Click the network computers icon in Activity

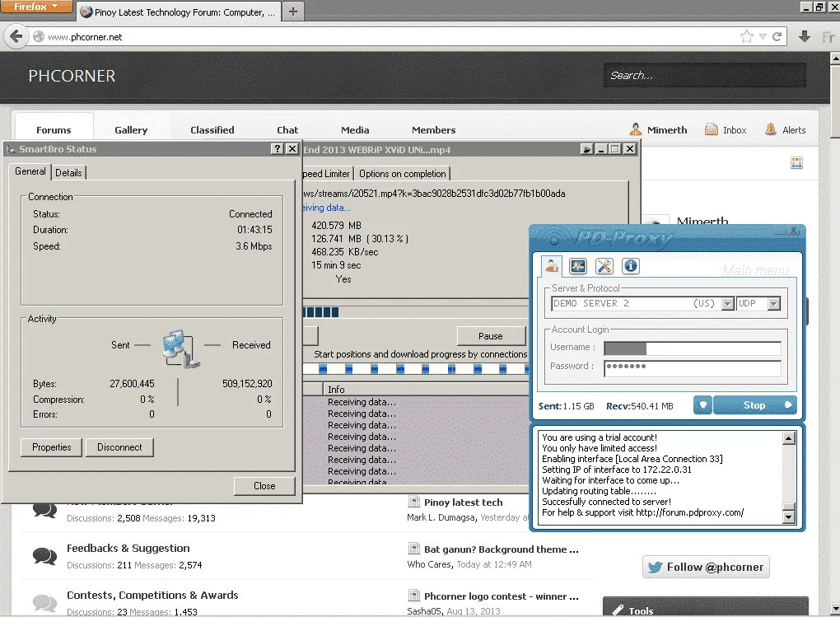(x=181, y=348)
